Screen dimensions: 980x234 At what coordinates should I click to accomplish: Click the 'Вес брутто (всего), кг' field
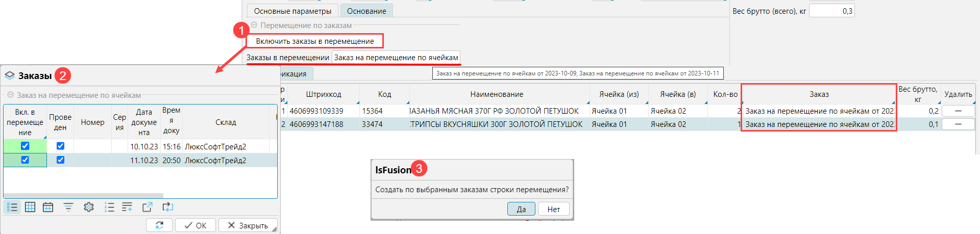tap(831, 11)
